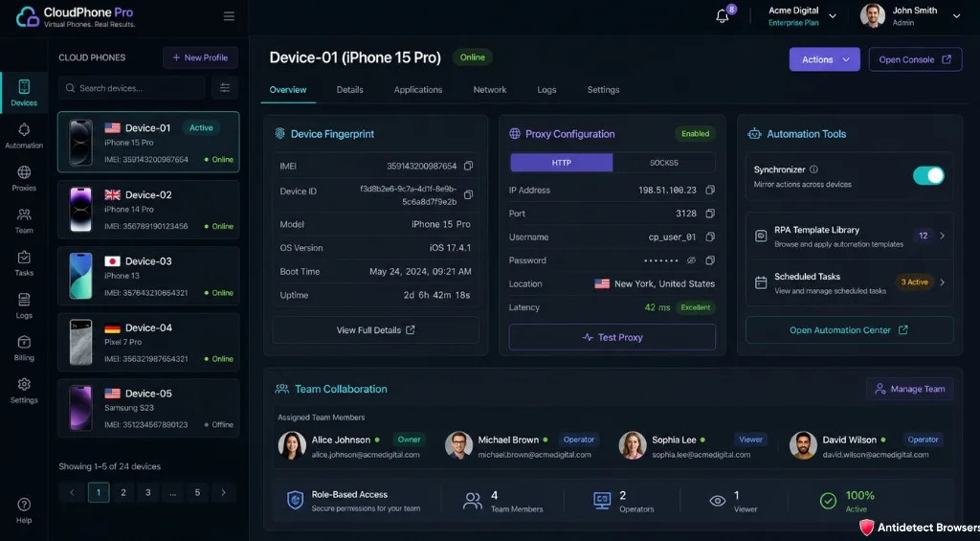This screenshot has height=541, width=980.
Task: Copy the Device ID value
Action: click(x=468, y=194)
